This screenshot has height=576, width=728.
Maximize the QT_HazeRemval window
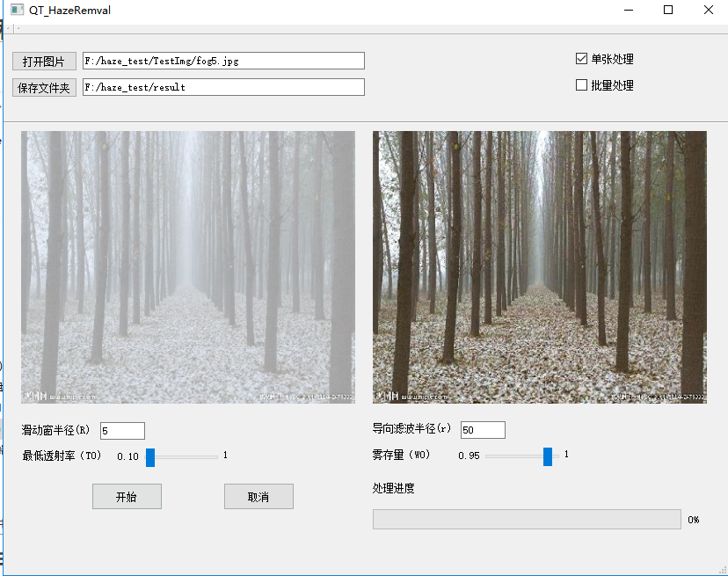[668, 11]
